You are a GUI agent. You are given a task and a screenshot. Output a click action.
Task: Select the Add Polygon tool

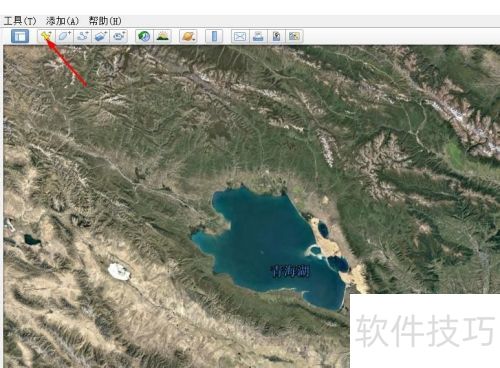(x=64, y=36)
